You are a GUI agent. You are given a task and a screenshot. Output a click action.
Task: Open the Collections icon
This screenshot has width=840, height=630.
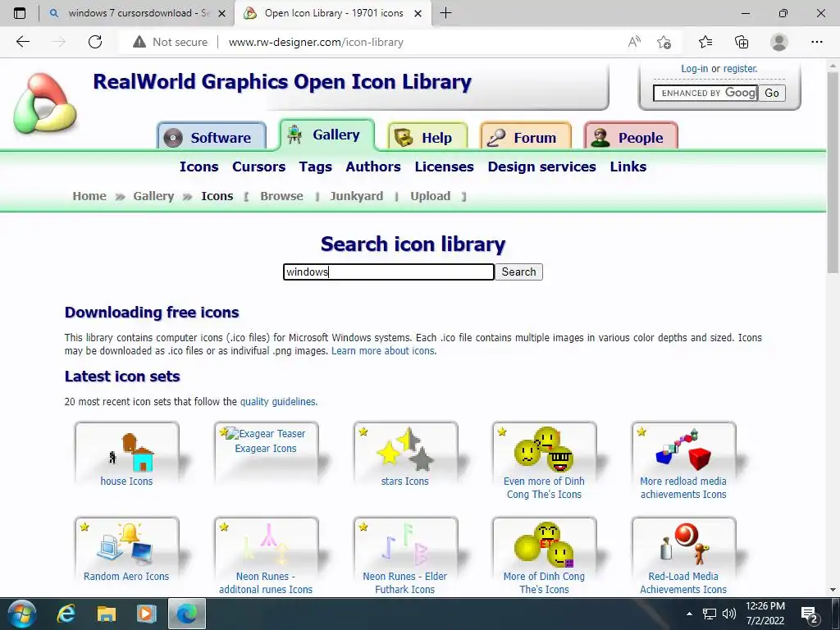point(742,42)
